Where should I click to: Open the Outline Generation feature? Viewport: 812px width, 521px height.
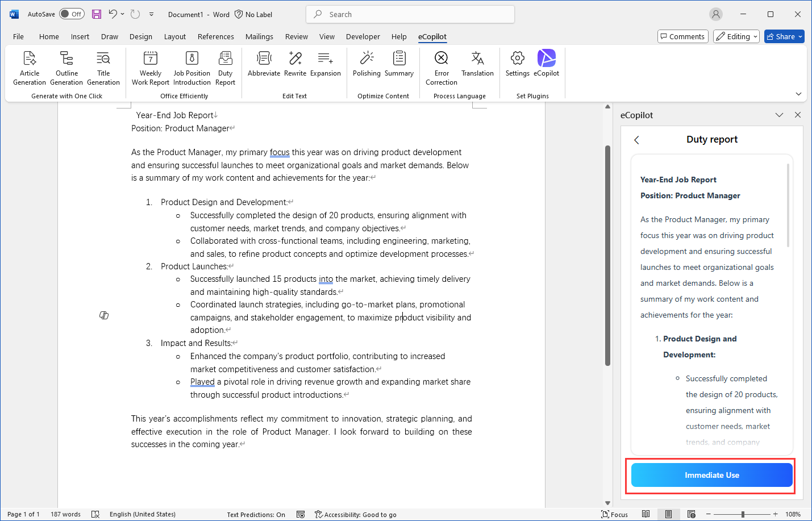[x=66, y=67]
